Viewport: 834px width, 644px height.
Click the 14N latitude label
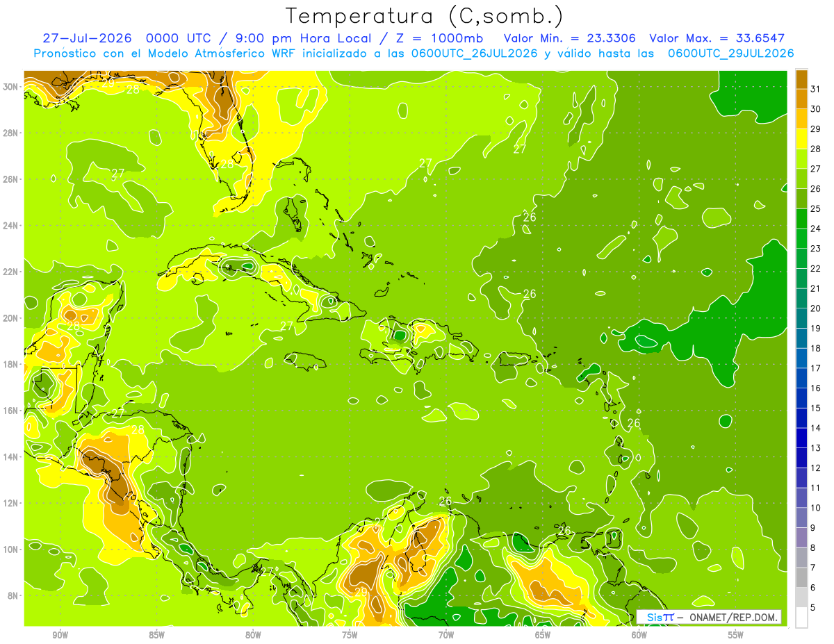click(x=10, y=456)
